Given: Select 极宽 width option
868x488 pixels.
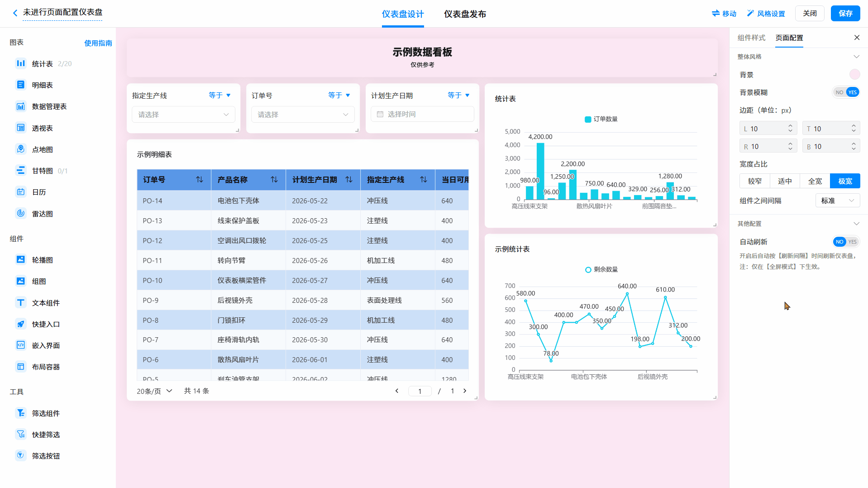Looking at the screenshot, I should tap(845, 181).
